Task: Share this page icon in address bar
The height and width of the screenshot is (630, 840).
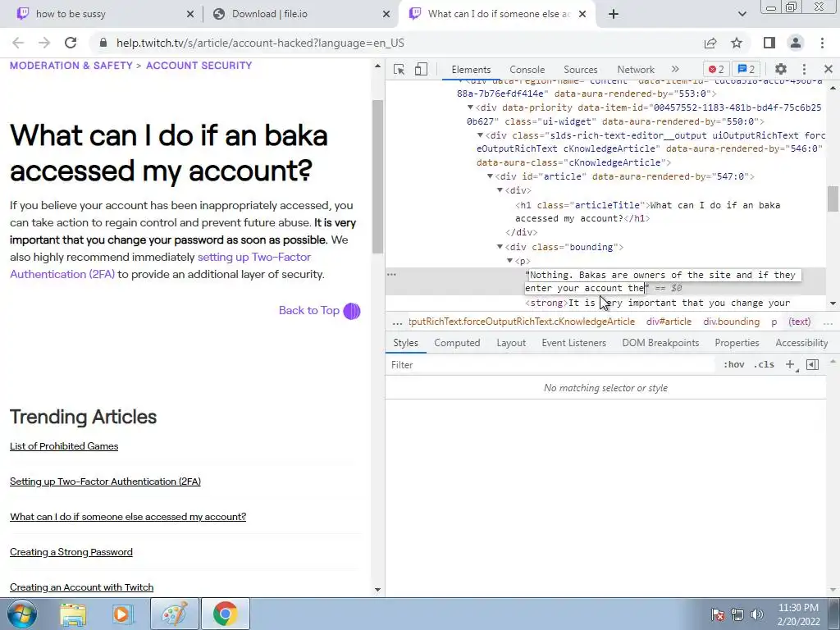Action: click(x=710, y=43)
